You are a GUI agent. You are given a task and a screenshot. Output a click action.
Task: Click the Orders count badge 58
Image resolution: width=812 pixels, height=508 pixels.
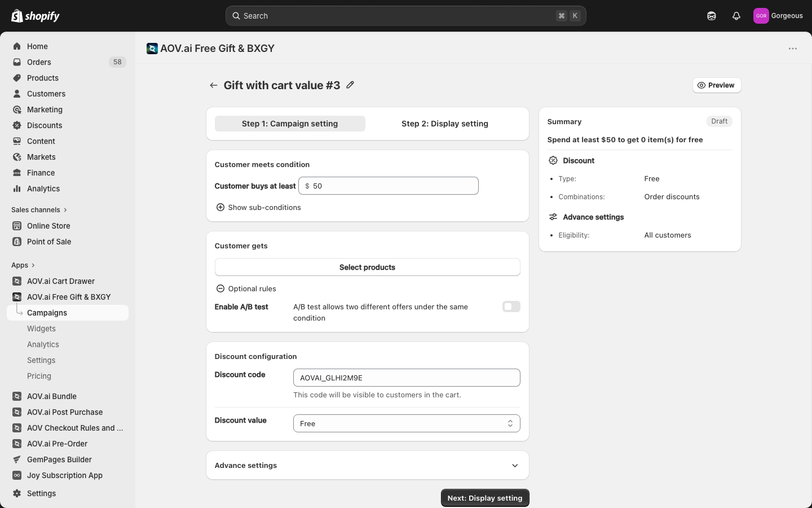(117, 62)
